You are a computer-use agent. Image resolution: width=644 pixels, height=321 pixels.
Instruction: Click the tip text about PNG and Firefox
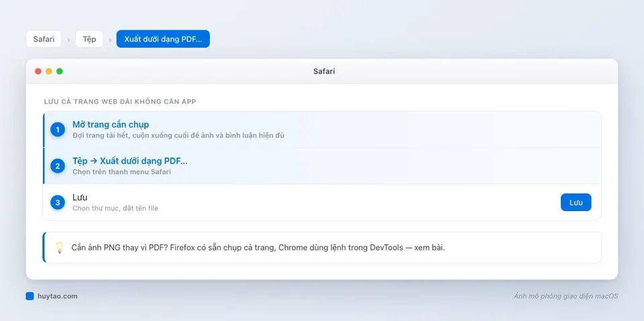(x=258, y=247)
